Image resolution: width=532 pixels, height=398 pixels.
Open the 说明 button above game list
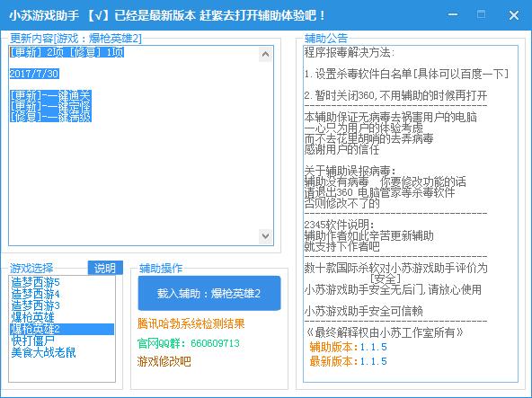(105, 268)
